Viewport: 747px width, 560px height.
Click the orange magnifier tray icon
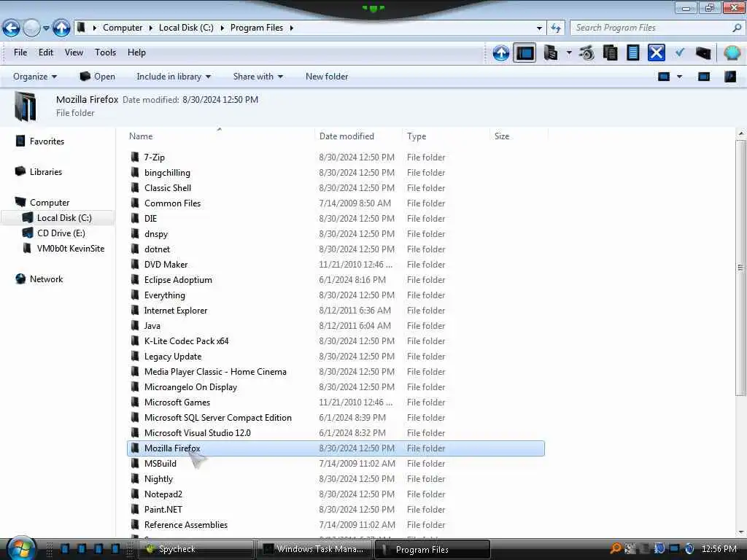click(616, 548)
